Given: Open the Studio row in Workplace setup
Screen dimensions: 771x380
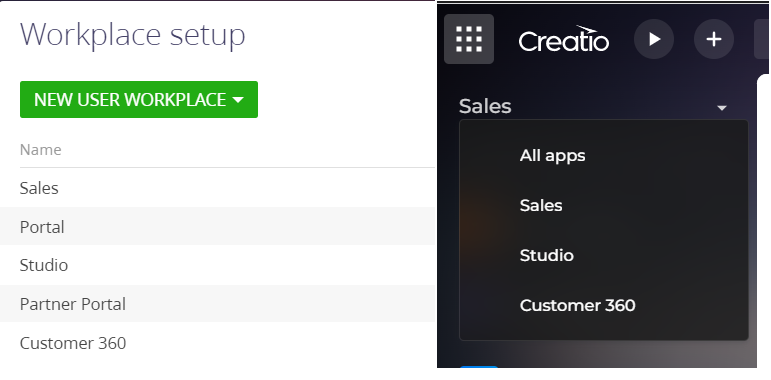Looking at the screenshot, I should (217, 265).
